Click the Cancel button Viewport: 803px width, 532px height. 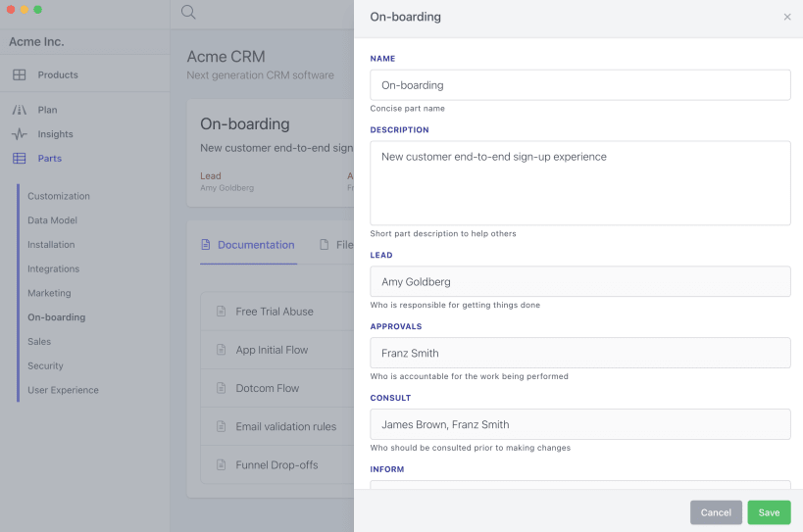point(716,512)
